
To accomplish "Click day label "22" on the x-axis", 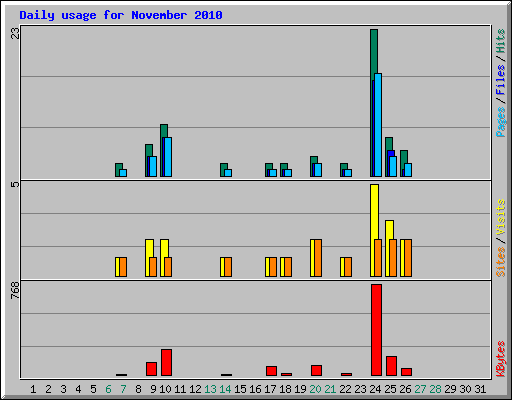I will coord(345,389).
